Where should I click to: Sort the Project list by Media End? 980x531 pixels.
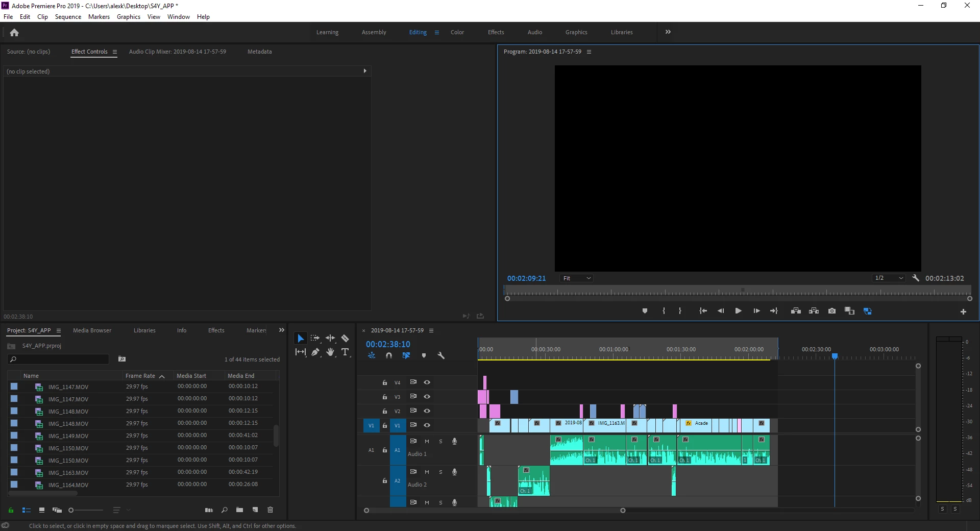[241, 376]
